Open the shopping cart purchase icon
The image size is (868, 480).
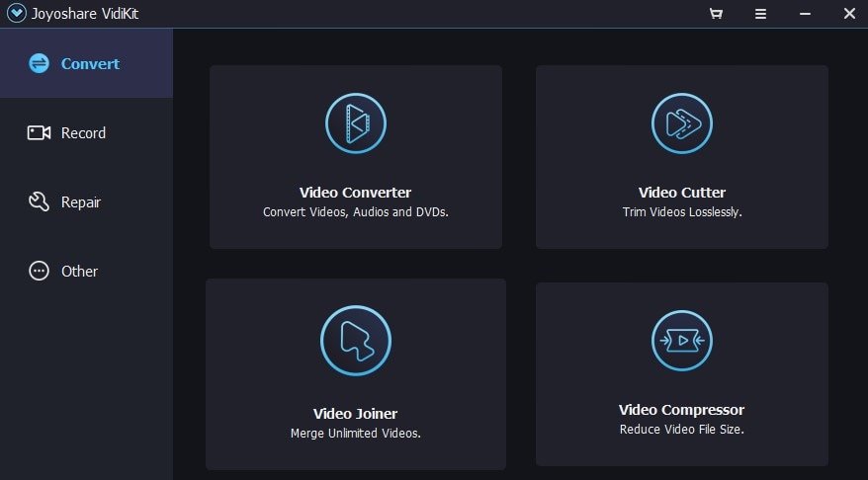point(716,13)
